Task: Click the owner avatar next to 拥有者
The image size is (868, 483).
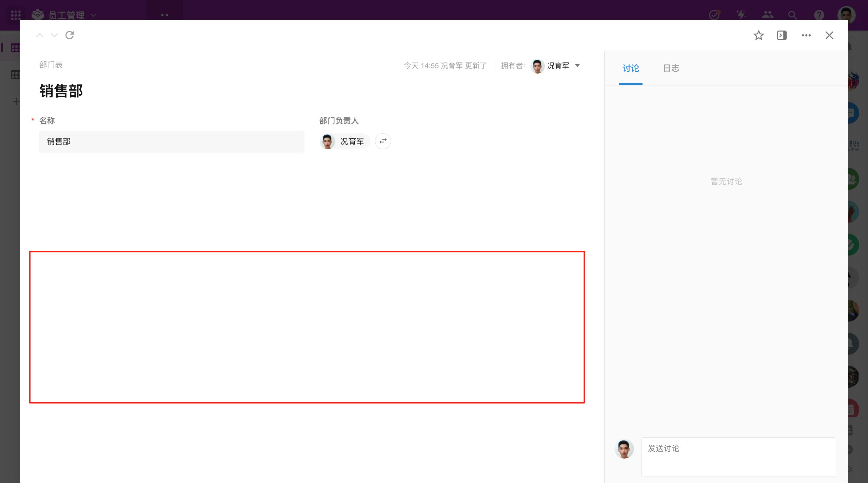Action: (537, 66)
